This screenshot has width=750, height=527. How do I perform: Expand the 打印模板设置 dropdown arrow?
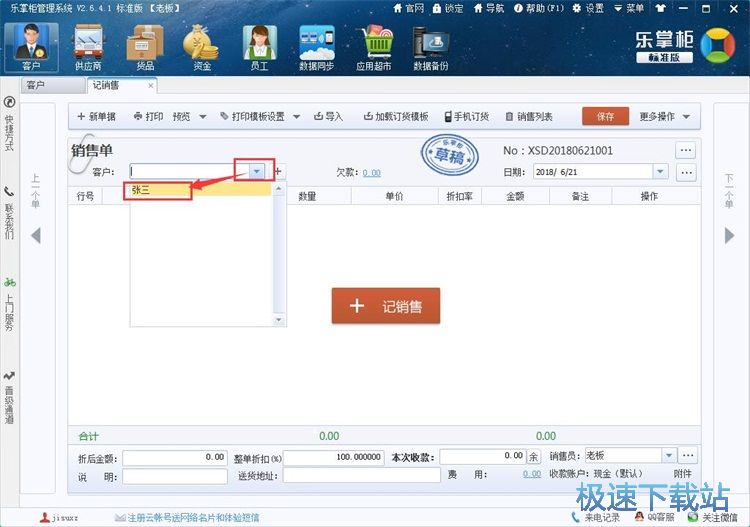tap(297, 117)
